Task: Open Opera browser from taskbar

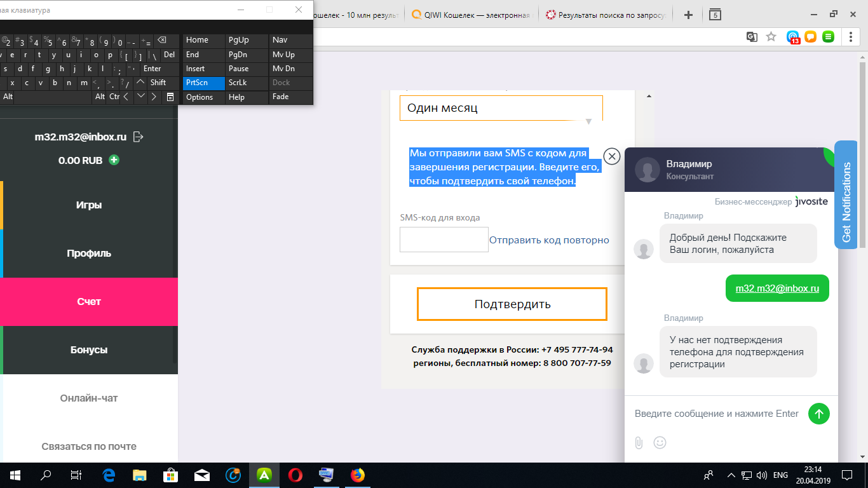Action: (x=295, y=475)
